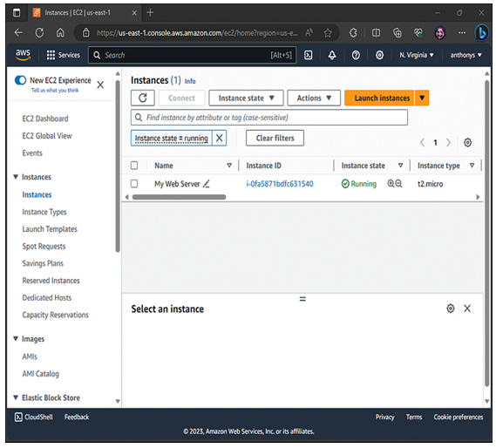This screenshot has width=496, height=448.
Task: Open the Actions dropdown
Action: (314, 98)
